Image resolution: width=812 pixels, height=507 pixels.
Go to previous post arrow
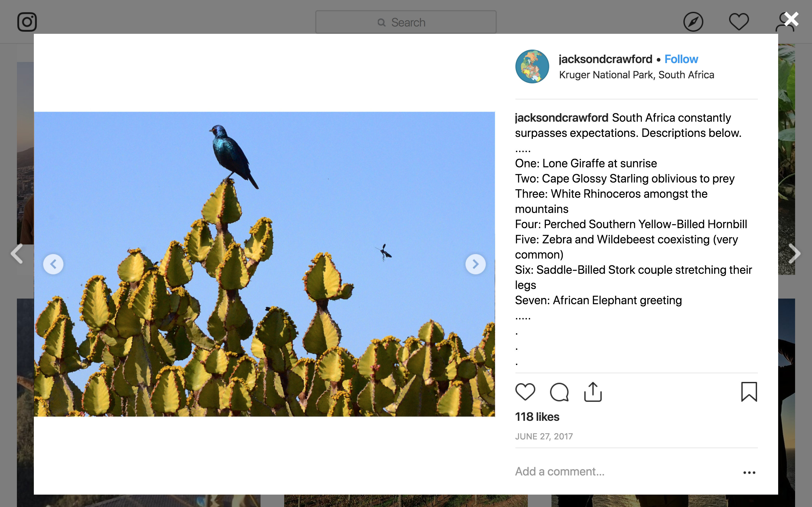(x=17, y=253)
